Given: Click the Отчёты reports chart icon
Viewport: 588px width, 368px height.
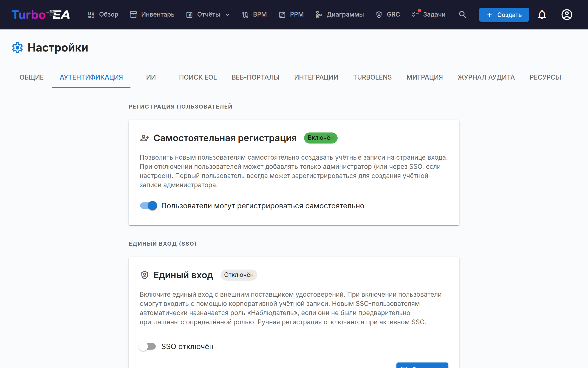Looking at the screenshot, I should [x=189, y=14].
